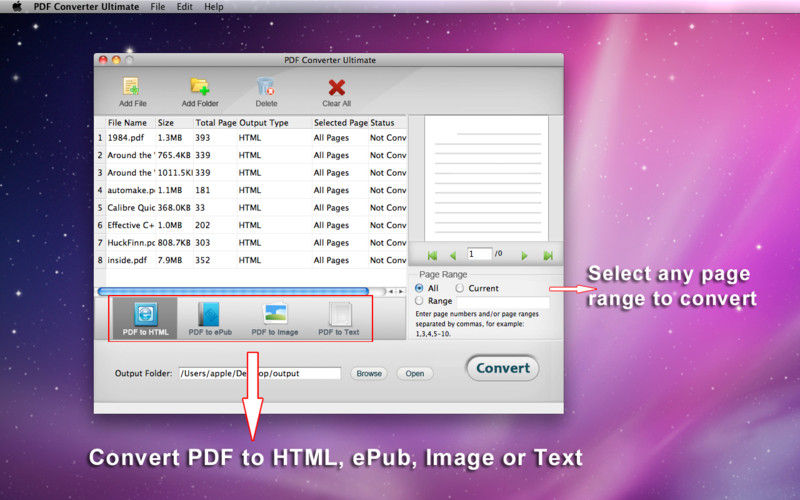The height and width of the screenshot is (500, 800).
Task: Click the Convert button
Action: pos(503,368)
